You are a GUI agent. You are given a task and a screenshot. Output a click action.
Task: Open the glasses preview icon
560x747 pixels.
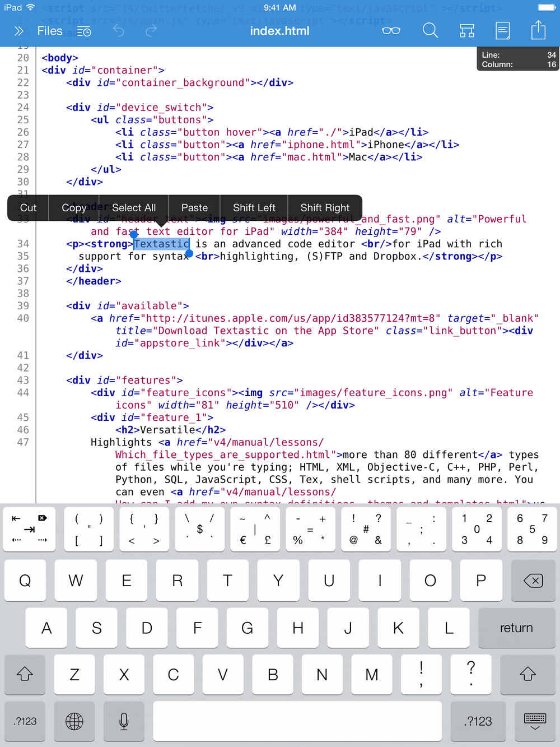391,31
